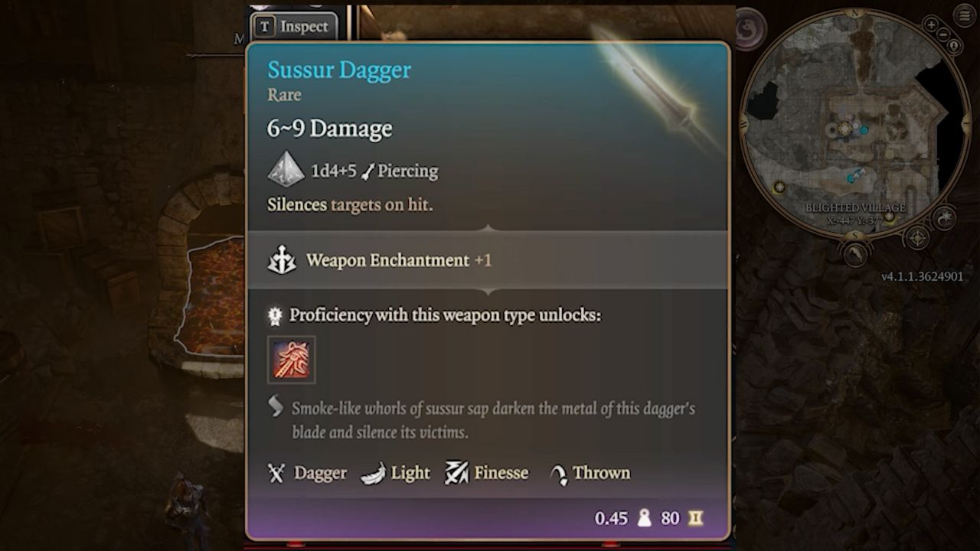
Task: Click the red weapon action skill icon
Action: (x=291, y=360)
